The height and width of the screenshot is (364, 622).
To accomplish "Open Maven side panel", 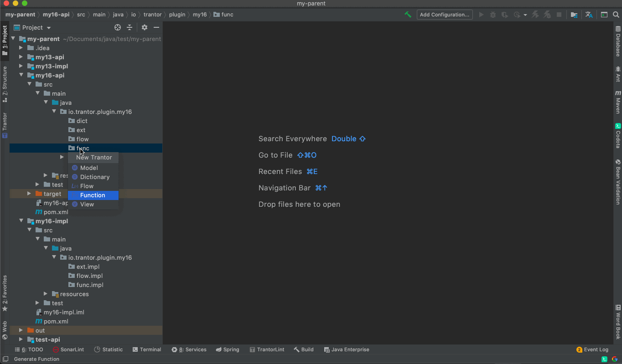I will (x=618, y=102).
